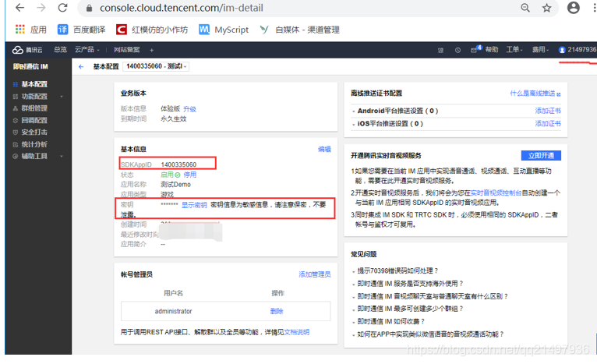Select 统计分析 in the sidebar
This screenshot has width=597, height=364.
[34, 144]
